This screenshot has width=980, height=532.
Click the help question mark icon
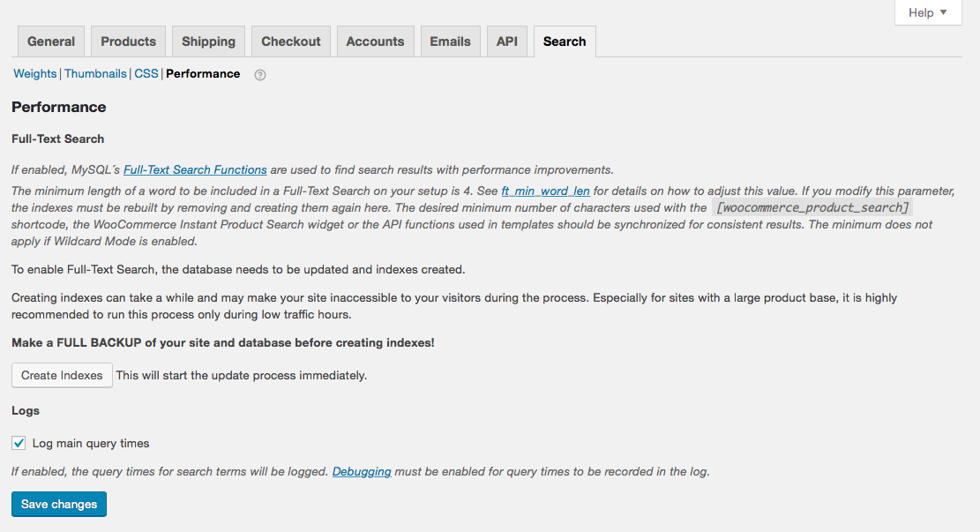pyautogui.click(x=260, y=75)
